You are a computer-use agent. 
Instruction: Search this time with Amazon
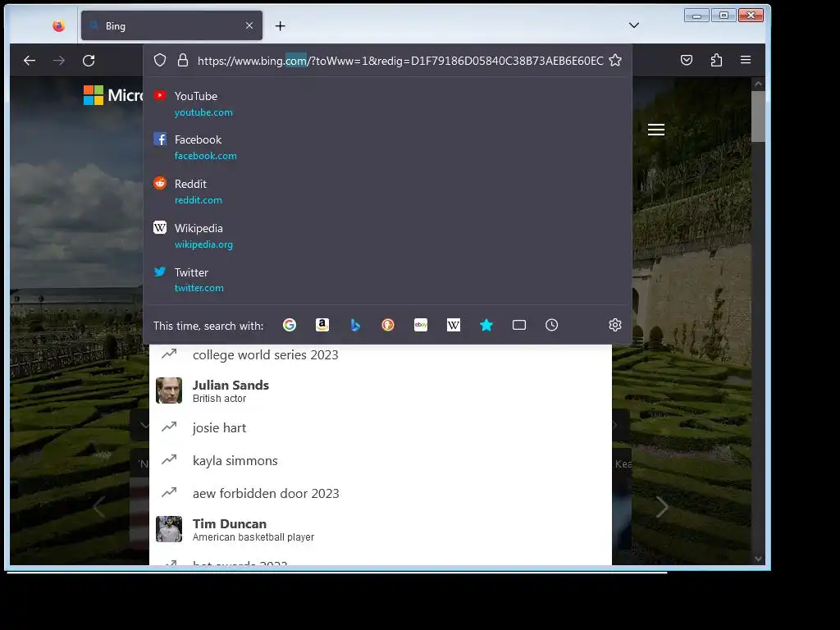[x=322, y=325]
